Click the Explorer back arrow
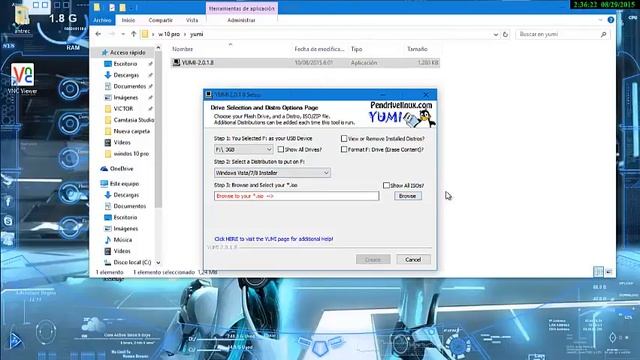Screen dimensions: 640x360 98,34
